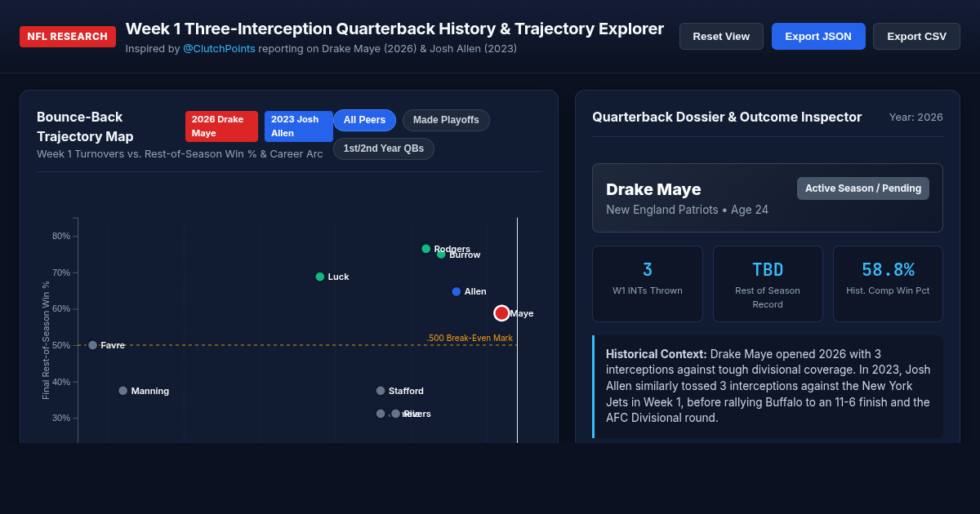Export data as CSV
Image resolution: width=980 pixels, height=514 pixels.
coord(916,36)
